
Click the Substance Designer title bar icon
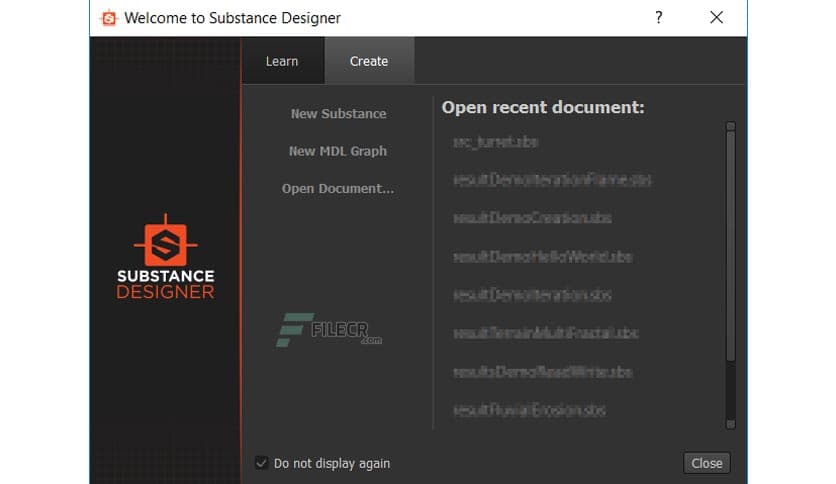(x=109, y=18)
